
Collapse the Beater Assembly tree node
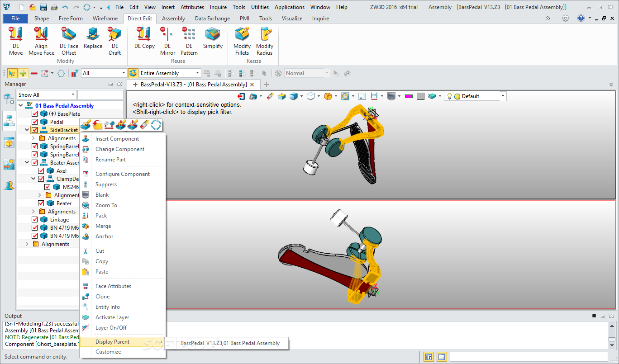[27, 163]
